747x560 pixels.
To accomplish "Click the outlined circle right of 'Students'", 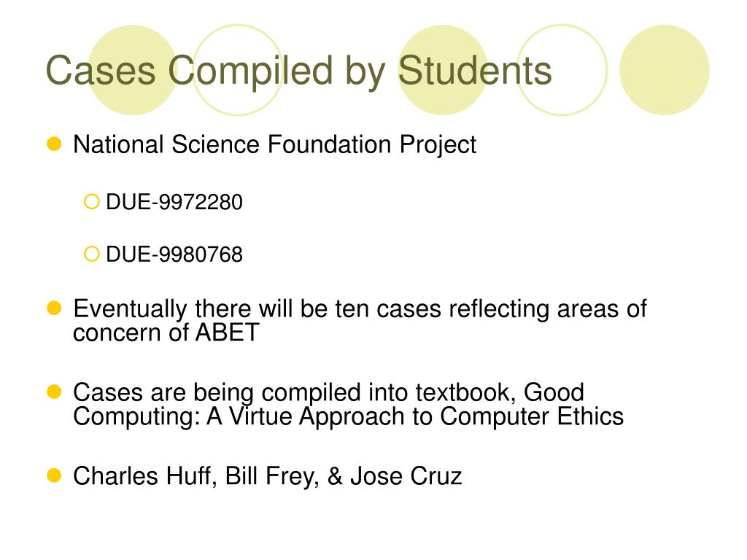I will pos(562,70).
